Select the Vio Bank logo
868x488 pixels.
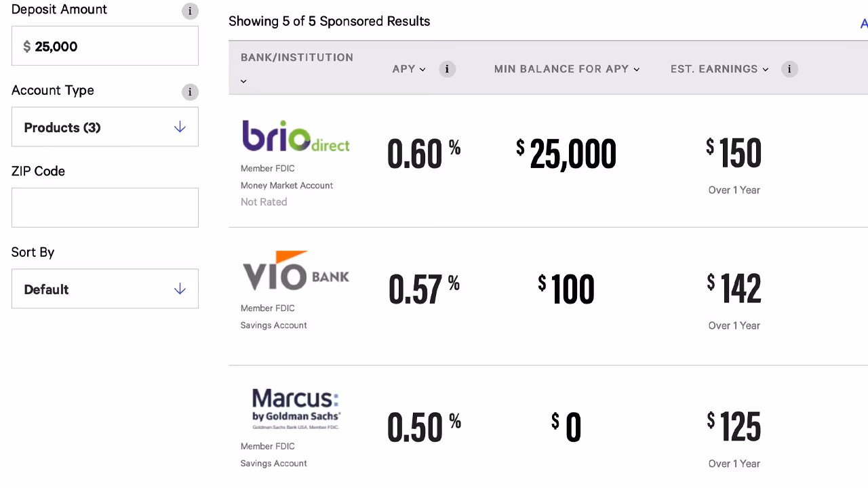point(296,271)
